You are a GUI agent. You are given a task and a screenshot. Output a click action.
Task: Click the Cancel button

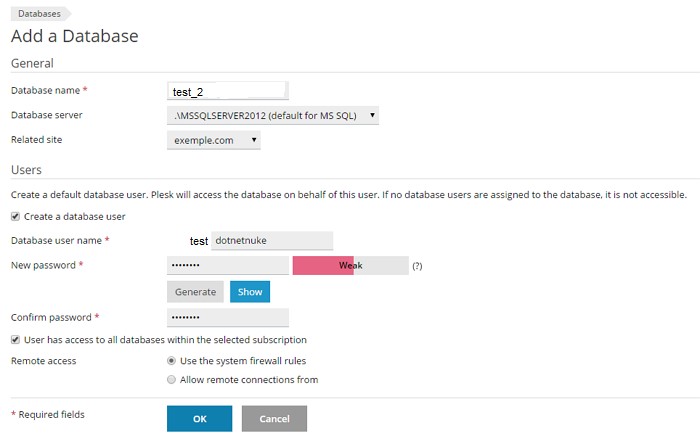(x=275, y=419)
